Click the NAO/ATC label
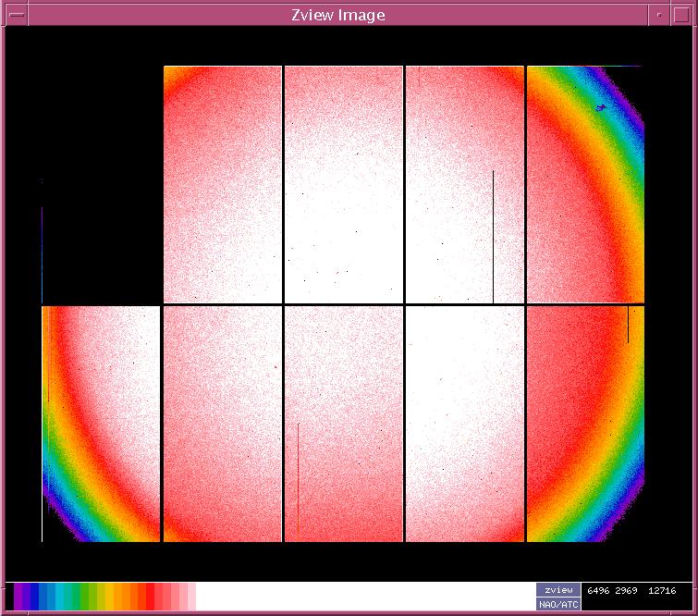This screenshot has width=698, height=616. [558, 605]
